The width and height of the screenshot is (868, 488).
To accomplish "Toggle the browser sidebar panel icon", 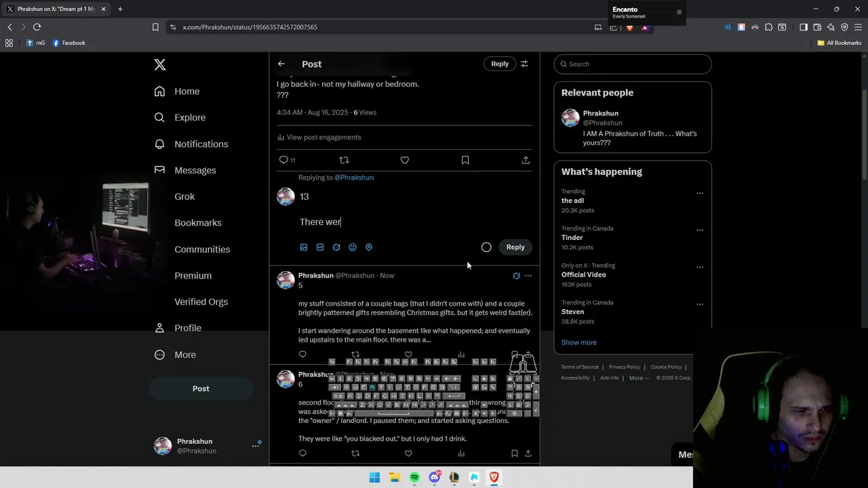I will (804, 27).
